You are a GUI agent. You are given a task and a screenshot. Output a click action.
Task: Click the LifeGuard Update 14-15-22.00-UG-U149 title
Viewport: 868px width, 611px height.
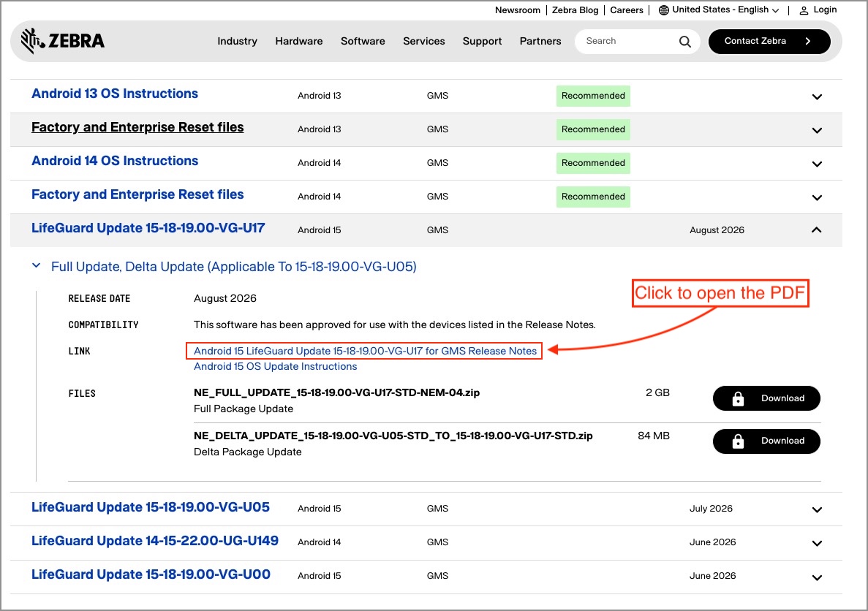(x=155, y=541)
